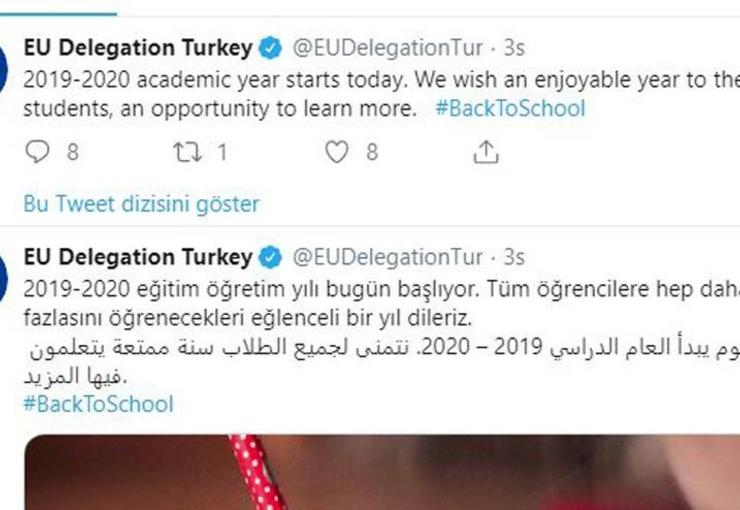The height and width of the screenshot is (510, 740).
Task: Open the @EUDelegationTur handle on the first tweet
Action: [387, 48]
